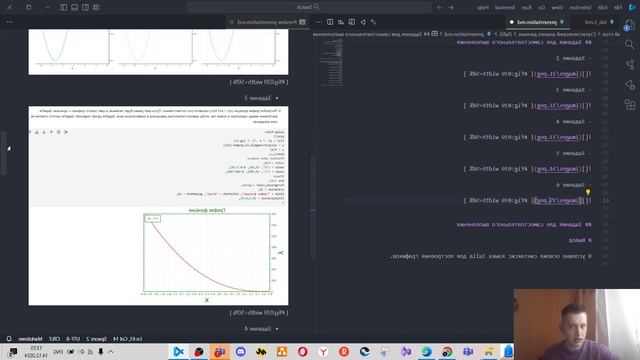
Task: Open Chrome from the taskbar
Action: [x=447, y=351]
